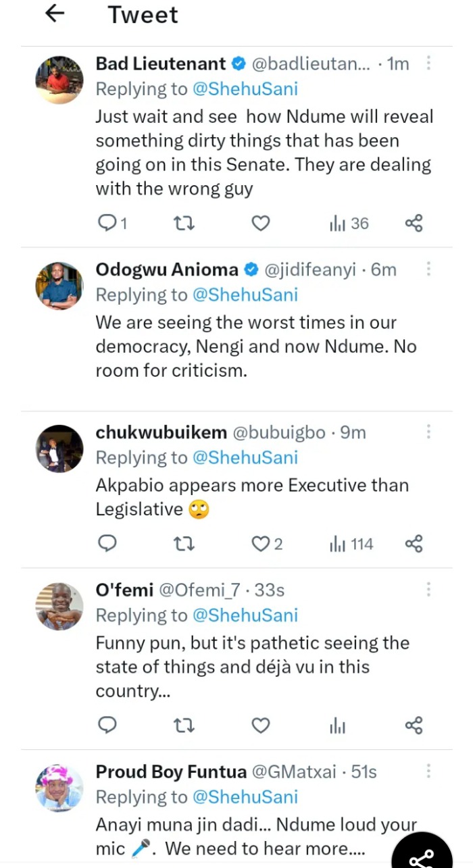Like Bad Lieutenant's tweet about Ndume
Image resolution: width=473 pixels, height=868 pixels.
(x=261, y=223)
